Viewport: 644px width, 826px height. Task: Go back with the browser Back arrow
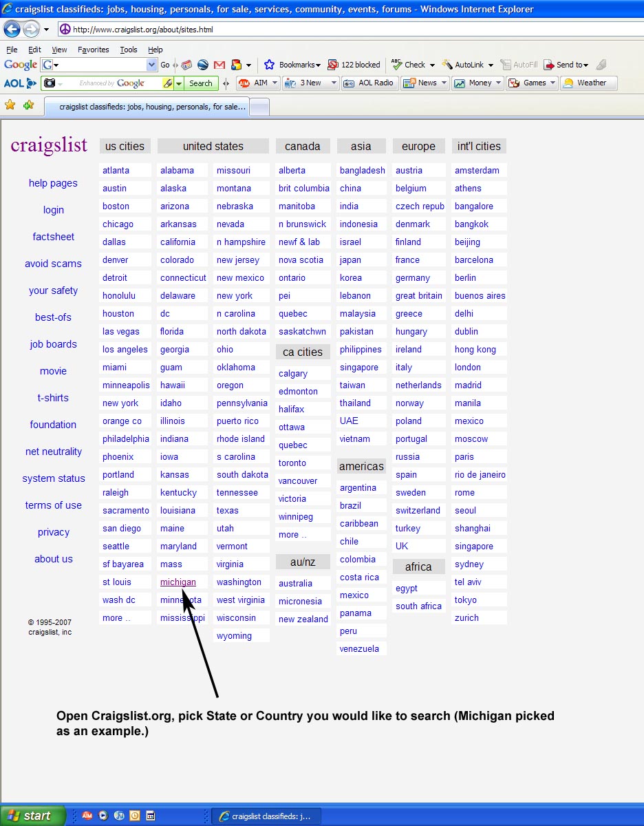pyautogui.click(x=12, y=29)
